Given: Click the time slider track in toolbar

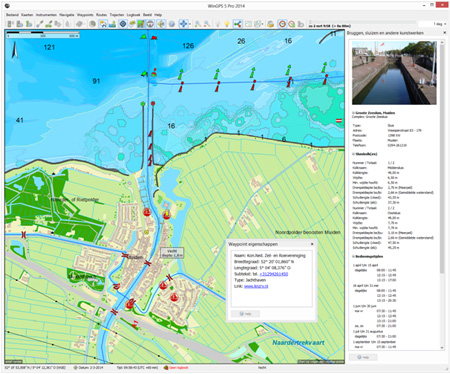Looking at the screenshot, I should click(362, 22).
